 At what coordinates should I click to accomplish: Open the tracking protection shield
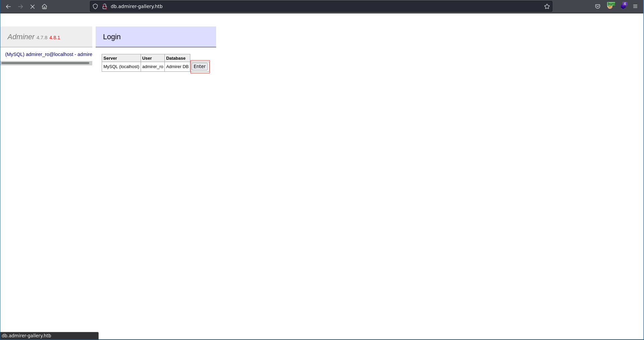point(95,6)
